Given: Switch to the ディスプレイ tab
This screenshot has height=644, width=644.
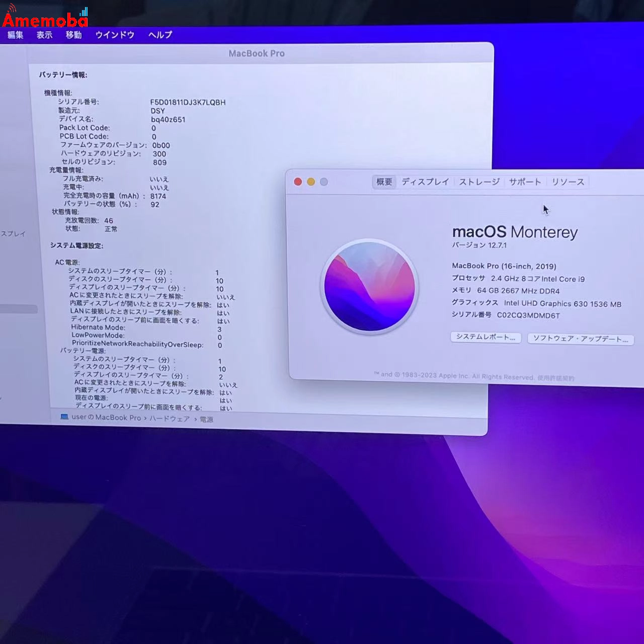Looking at the screenshot, I should click(425, 182).
